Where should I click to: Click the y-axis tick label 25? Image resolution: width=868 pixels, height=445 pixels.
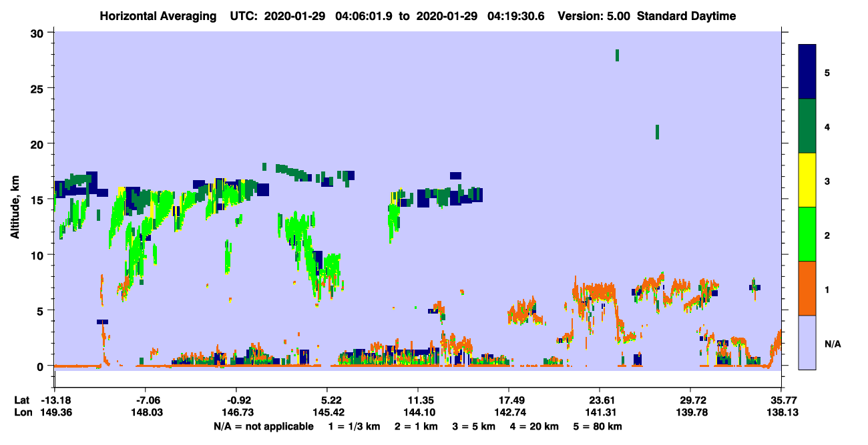point(39,88)
